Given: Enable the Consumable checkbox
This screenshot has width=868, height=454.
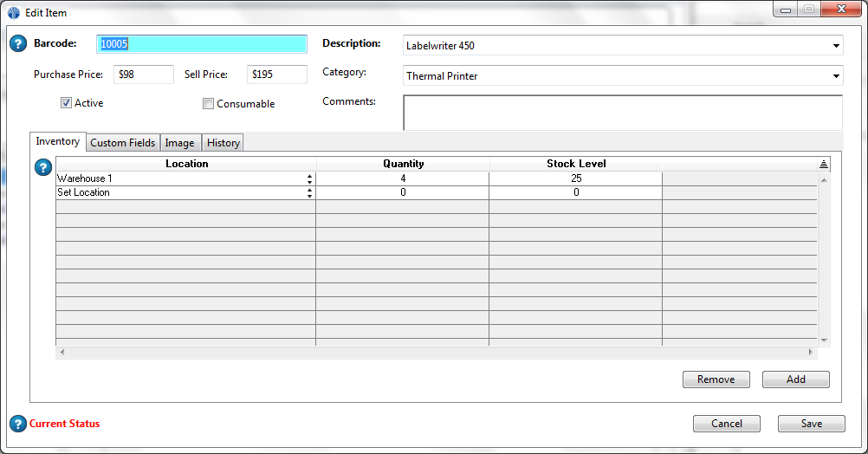Looking at the screenshot, I should tap(208, 104).
